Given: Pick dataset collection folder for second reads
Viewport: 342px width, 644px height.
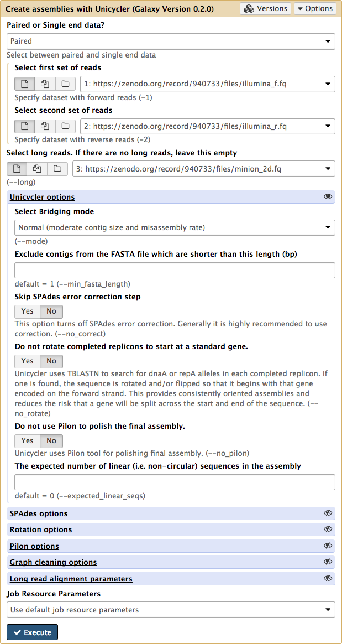Looking at the screenshot, I should tap(65, 127).
